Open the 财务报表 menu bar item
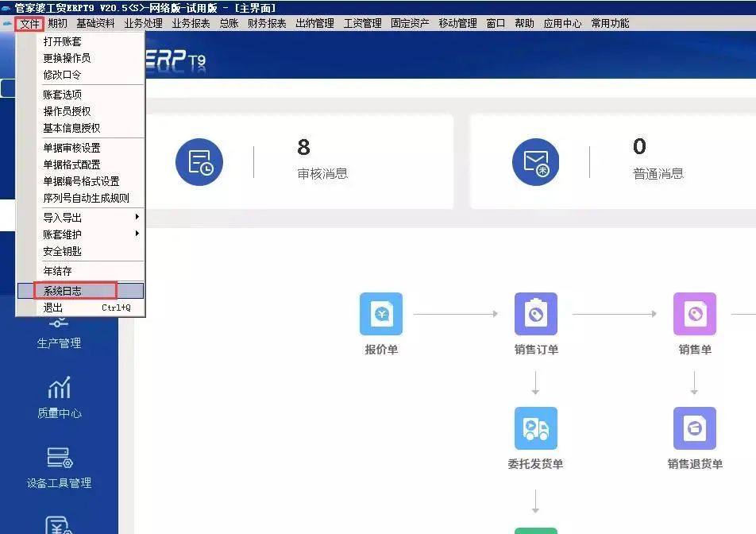Screen dimensions: 756x534 pos(267,23)
